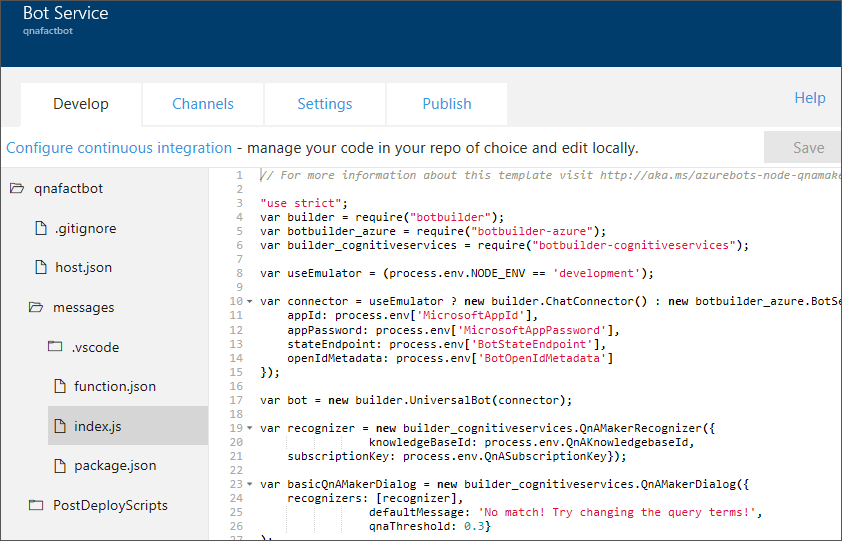Click the .vscode folder icon

[x=55, y=346]
